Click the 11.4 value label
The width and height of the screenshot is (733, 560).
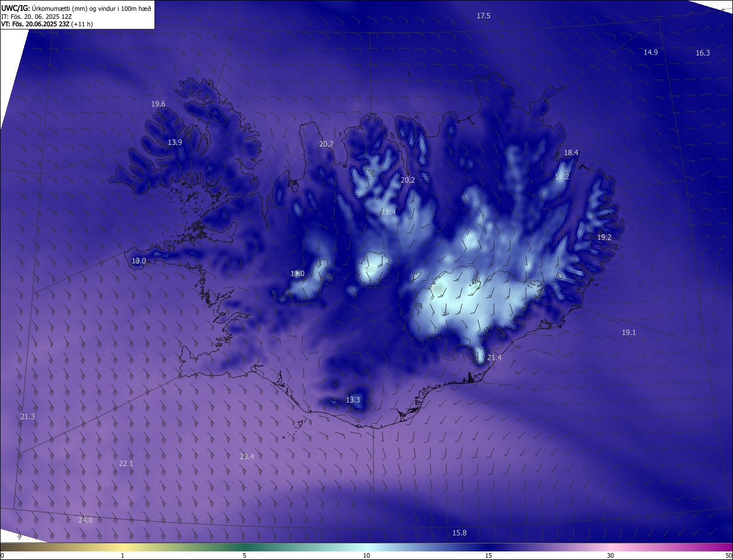388,212
